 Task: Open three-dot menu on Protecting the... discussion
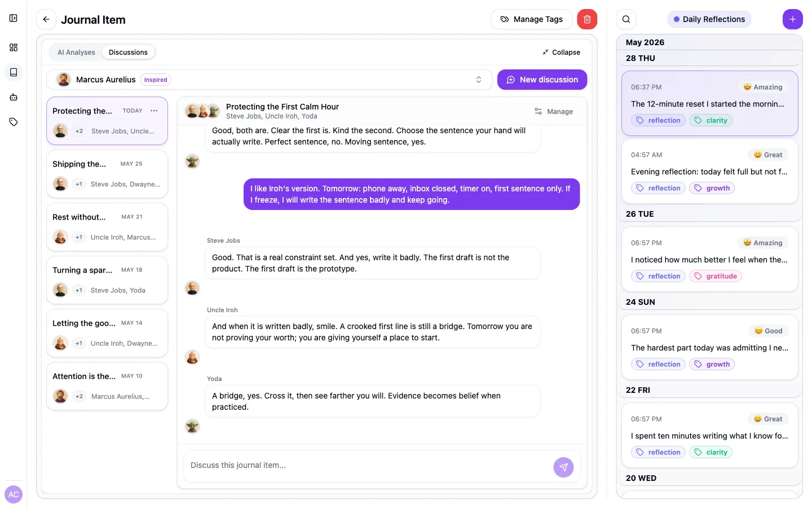pos(154,111)
